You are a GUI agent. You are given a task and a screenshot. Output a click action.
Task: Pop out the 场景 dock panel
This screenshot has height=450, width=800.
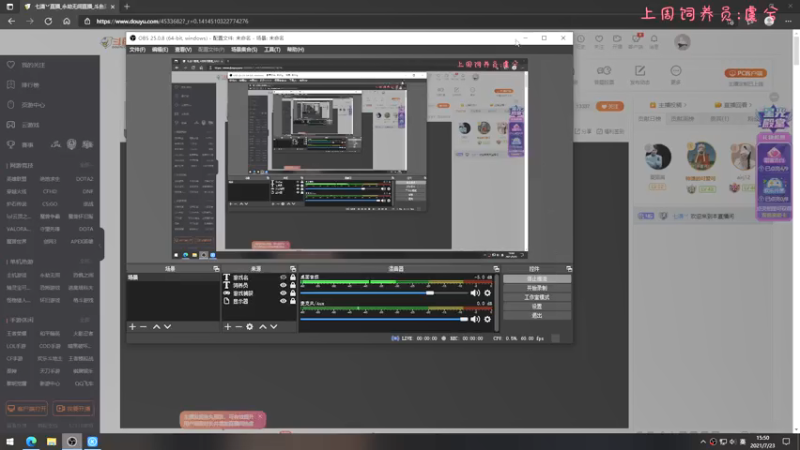[216, 269]
